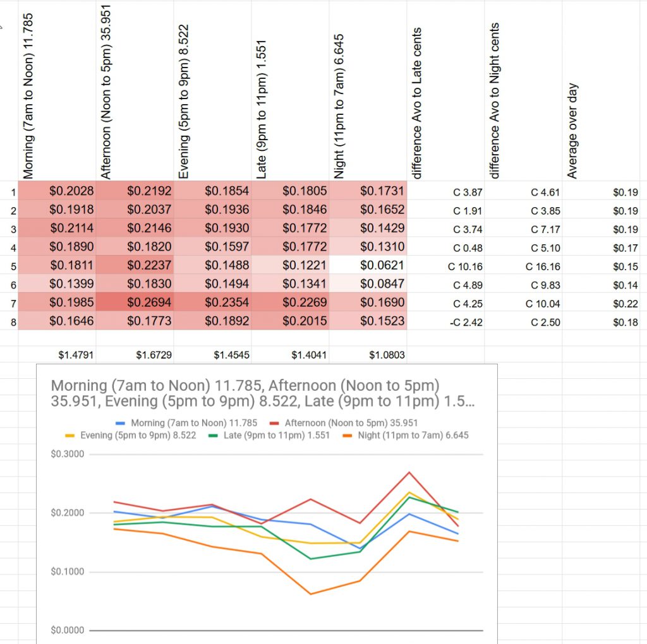Click the $0.3000 axis label on chart
The width and height of the screenshot is (647, 644).
click(67, 455)
